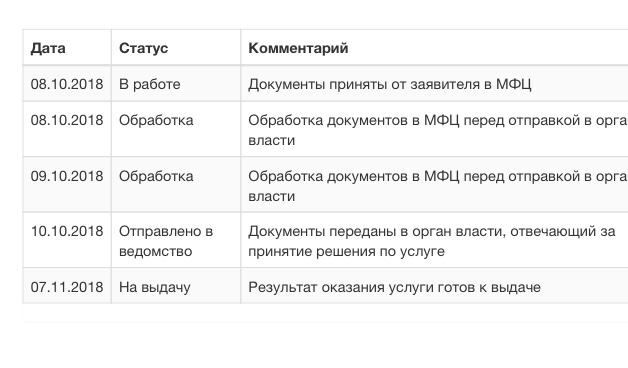Click the Дата column header
The image size is (628, 368).
tap(48, 48)
